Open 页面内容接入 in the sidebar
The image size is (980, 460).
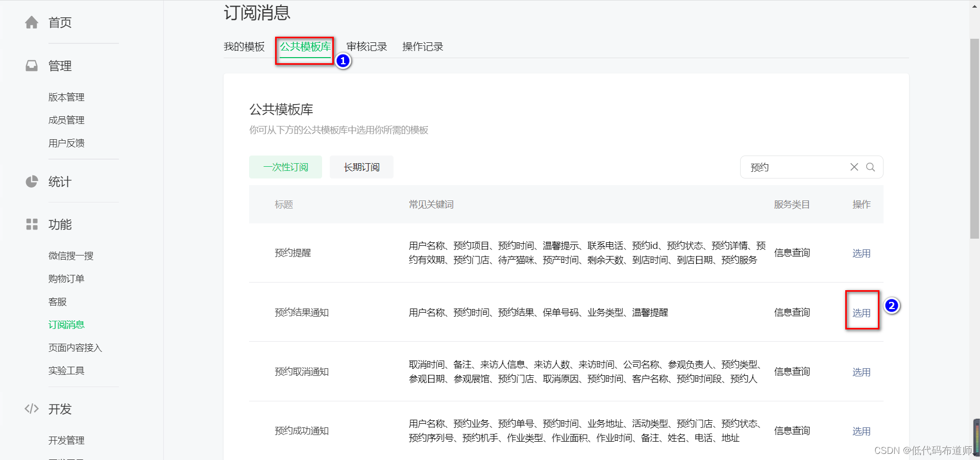pyautogui.click(x=75, y=347)
